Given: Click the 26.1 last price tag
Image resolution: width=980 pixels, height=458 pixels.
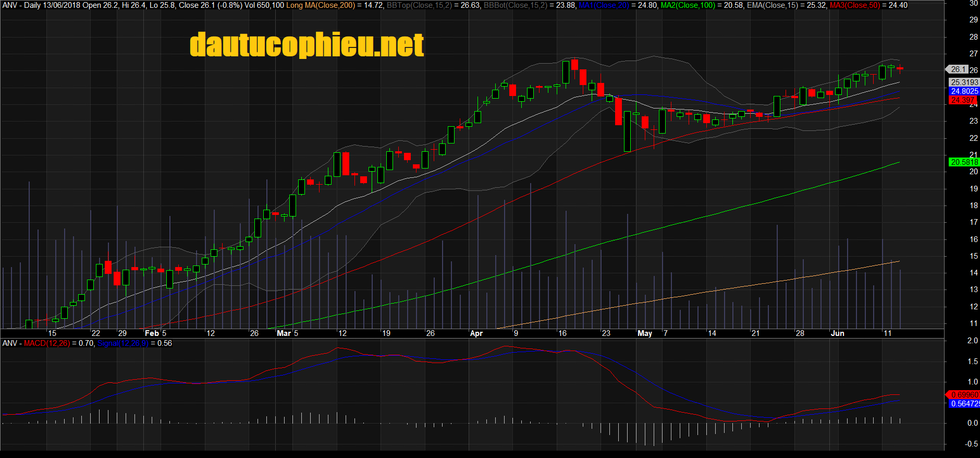Looking at the screenshot, I should tap(957, 69).
